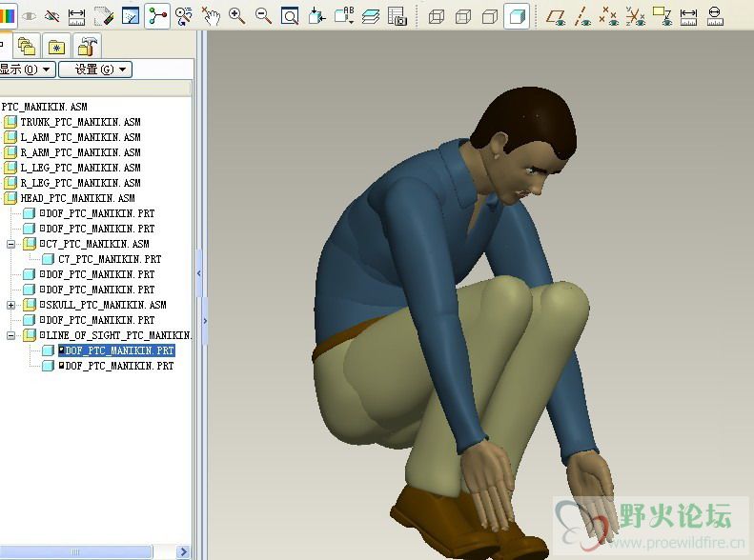The height and width of the screenshot is (560, 754).
Task: Open the view manager icon
Action: (x=397, y=16)
